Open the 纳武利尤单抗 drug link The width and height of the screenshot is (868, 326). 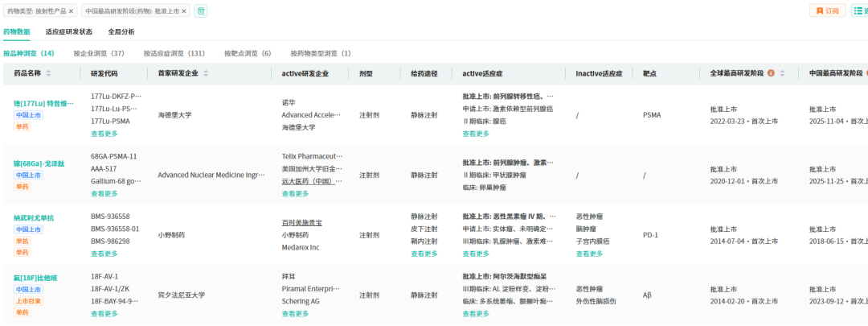click(x=34, y=218)
